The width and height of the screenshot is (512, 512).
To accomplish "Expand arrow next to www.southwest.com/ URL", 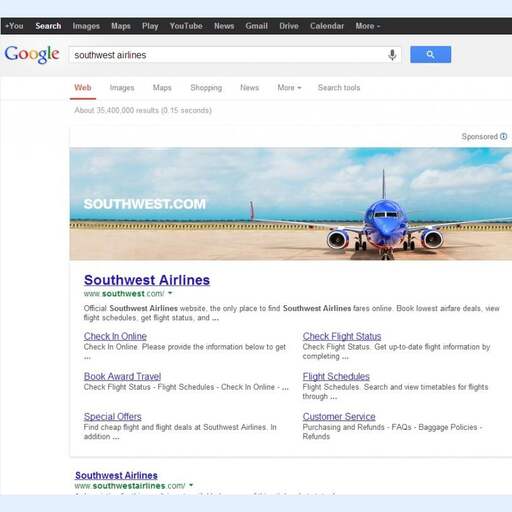I will (170, 293).
